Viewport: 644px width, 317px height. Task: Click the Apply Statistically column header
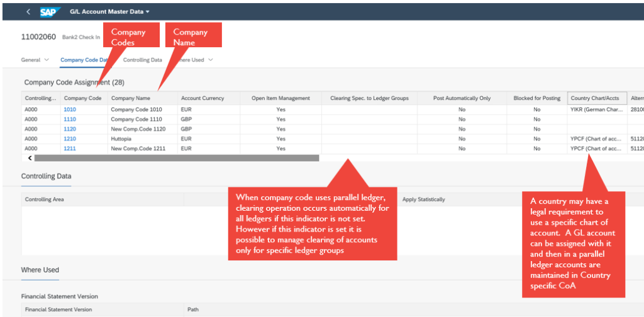click(423, 199)
